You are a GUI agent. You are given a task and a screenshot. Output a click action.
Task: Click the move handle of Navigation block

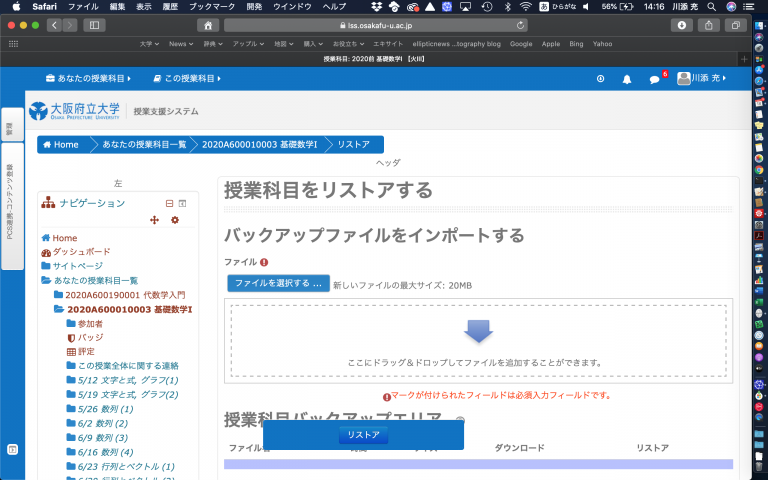[154, 220]
